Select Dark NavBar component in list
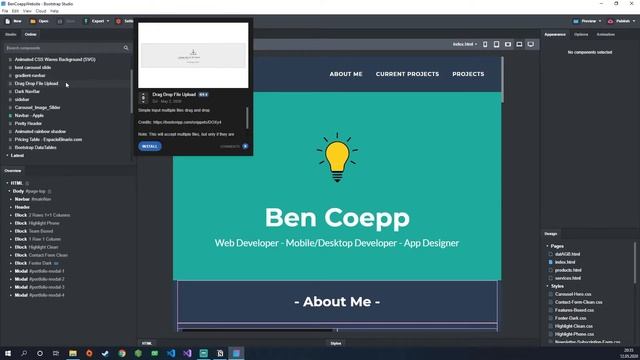This screenshot has height=360, width=640. [x=27, y=91]
